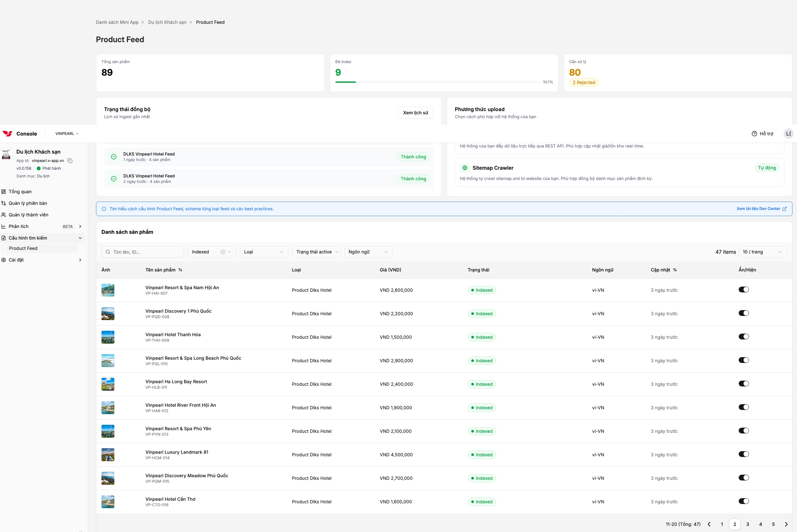Toggle visibility of Vinpearl Hotel River Front Hội An

[744, 407]
